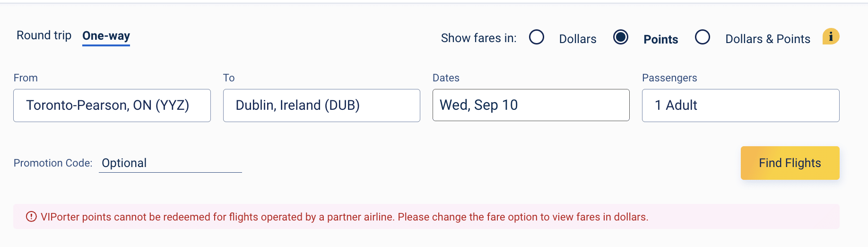Select the Points fare radio button
Viewport: 868px width, 247px height.
(x=621, y=37)
